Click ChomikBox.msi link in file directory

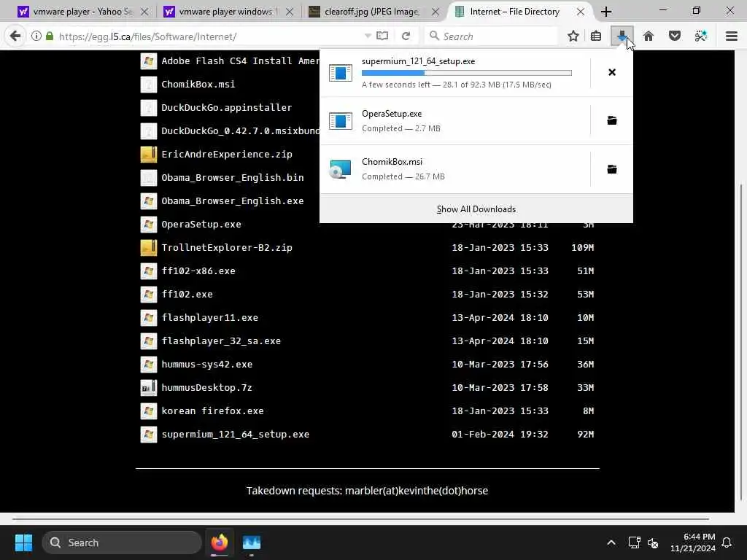(198, 85)
